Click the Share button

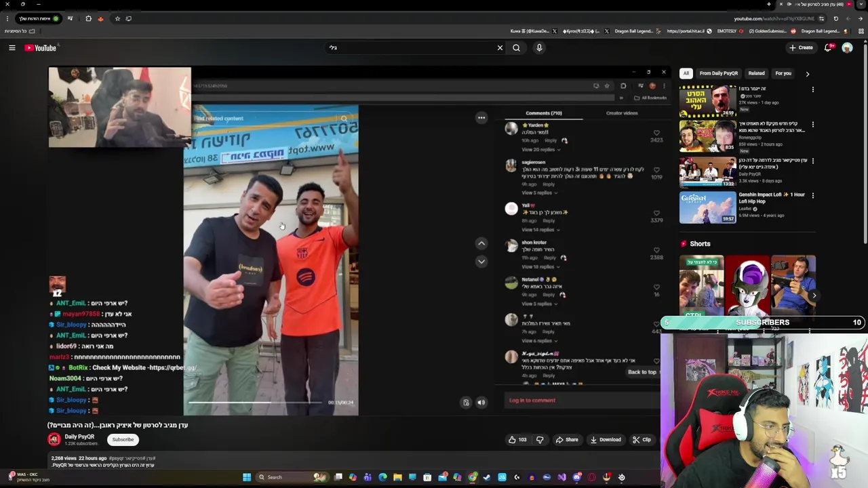567,440
